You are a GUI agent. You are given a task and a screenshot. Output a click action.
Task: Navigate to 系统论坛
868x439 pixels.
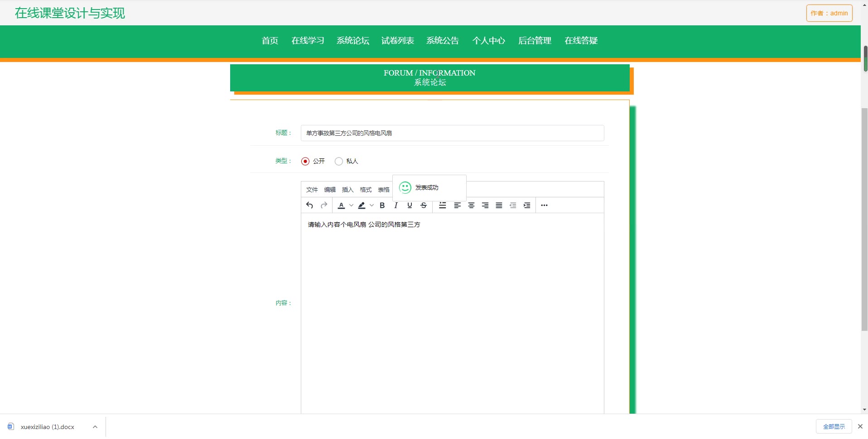point(353,41)
